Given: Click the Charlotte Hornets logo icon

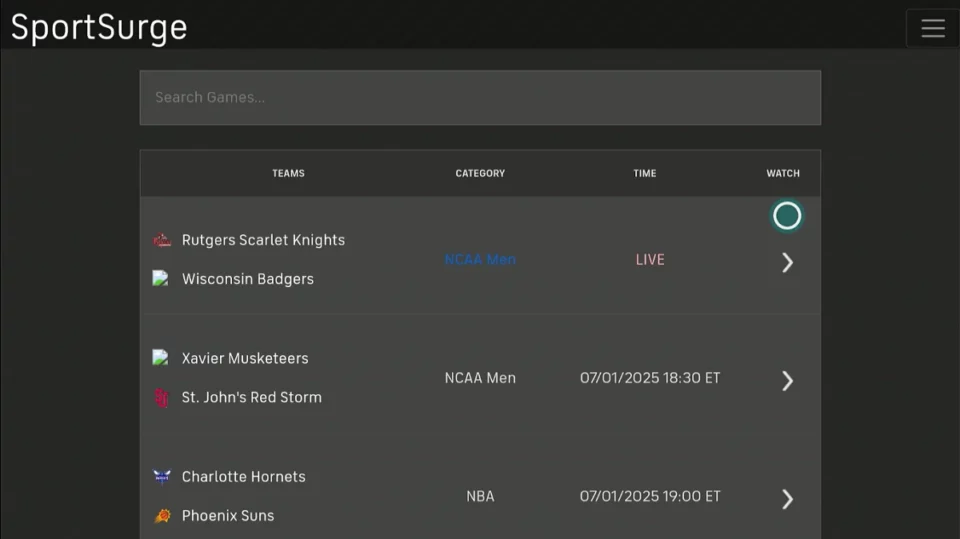Looking at the screenshot, I should (x=162, y=477).
